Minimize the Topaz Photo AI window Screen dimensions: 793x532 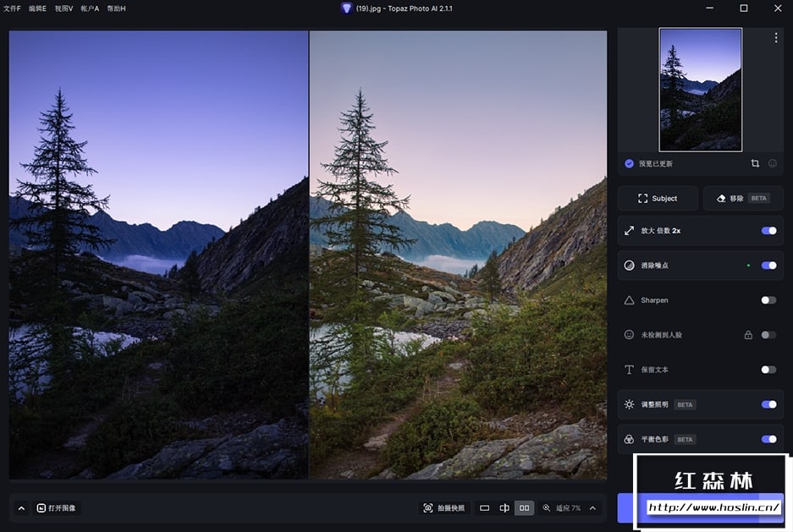709,8
